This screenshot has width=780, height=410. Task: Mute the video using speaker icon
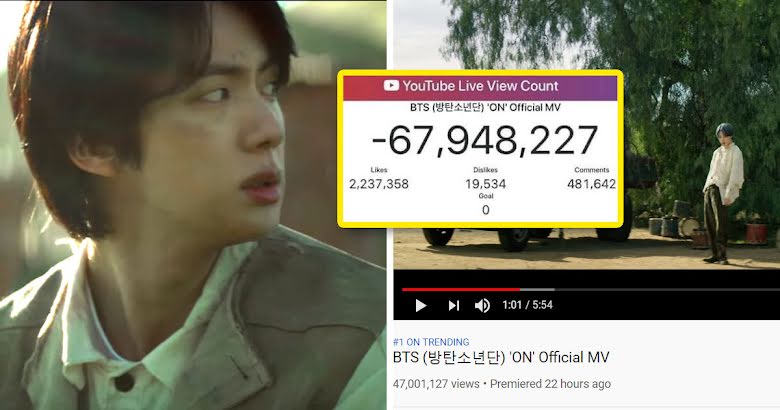(482, 305)
